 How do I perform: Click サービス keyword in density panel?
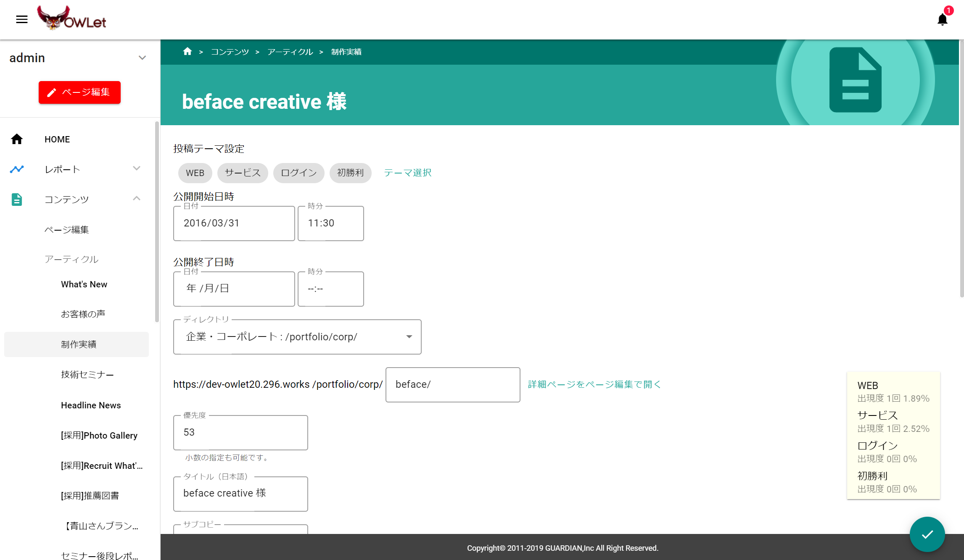877,415
